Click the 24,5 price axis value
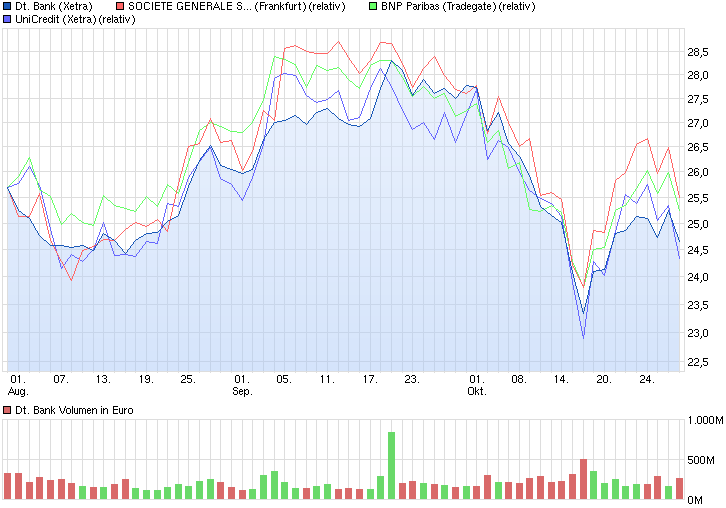Screen dimensions: 726x508 698,250
